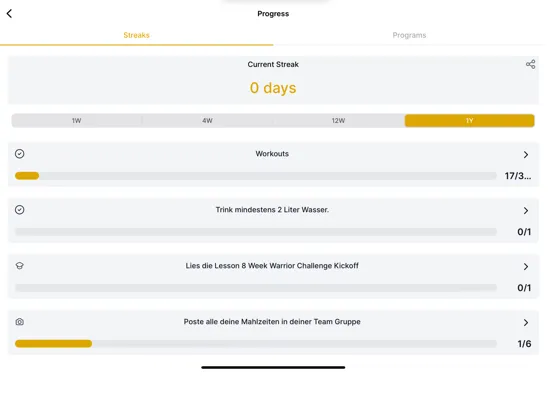
Task: Click the Workouts title
Action: (272, 154)
